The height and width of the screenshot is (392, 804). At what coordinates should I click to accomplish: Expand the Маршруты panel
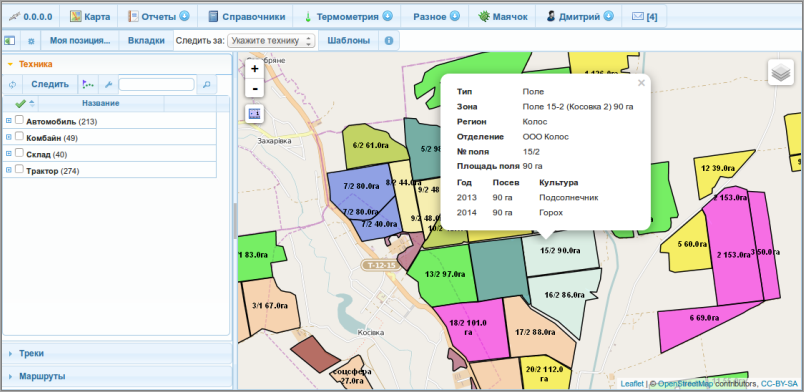tap(117, 376)
